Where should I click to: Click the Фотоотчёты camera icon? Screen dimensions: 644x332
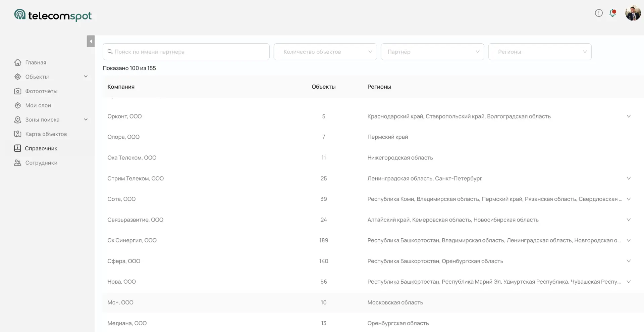click(18, 91)
